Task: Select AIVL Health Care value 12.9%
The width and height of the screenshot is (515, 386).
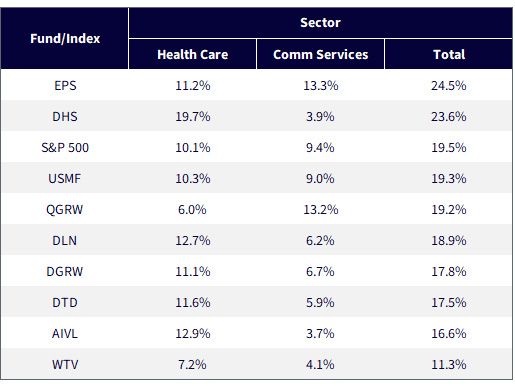Action: [x=193, y=334]
